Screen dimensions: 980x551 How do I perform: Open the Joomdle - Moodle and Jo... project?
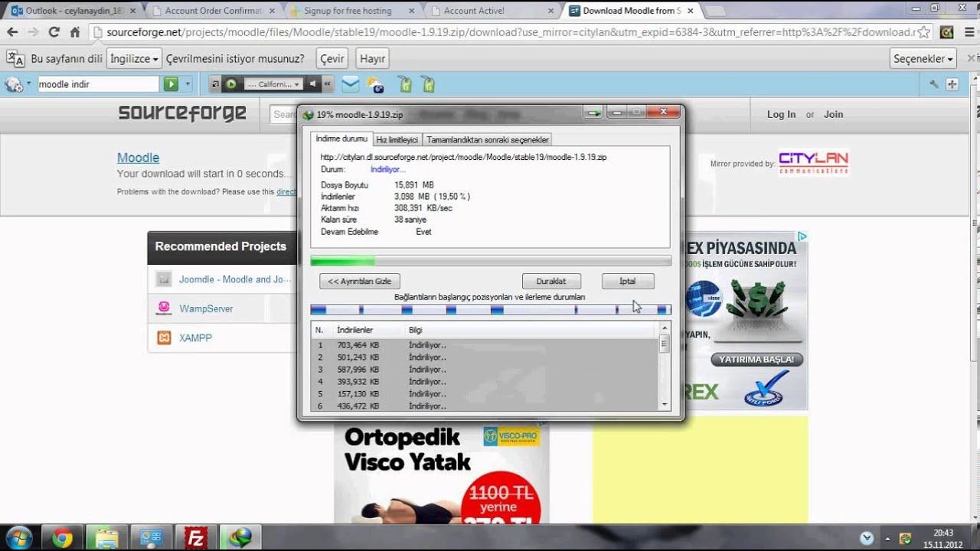(234, 279)
